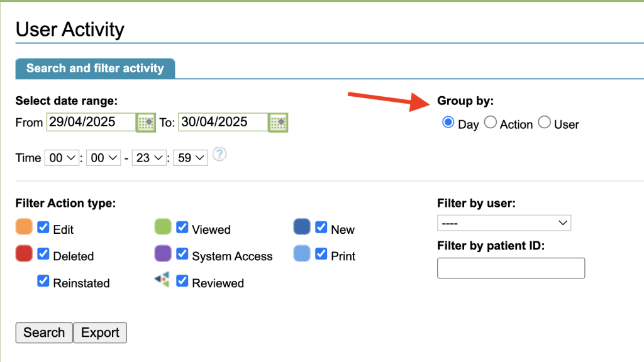The width and height of the screenshot is (644, 362).
Task: Click the Filter by patient ID field
Action: click(x=511, y=268)
